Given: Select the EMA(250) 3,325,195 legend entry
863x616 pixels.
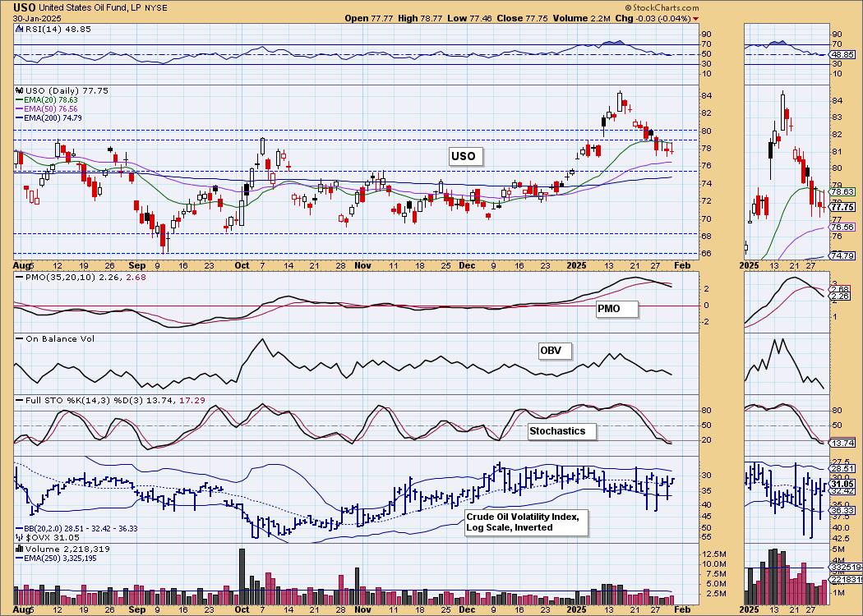Looking at the screenshot, I should (x=62, y=558).
